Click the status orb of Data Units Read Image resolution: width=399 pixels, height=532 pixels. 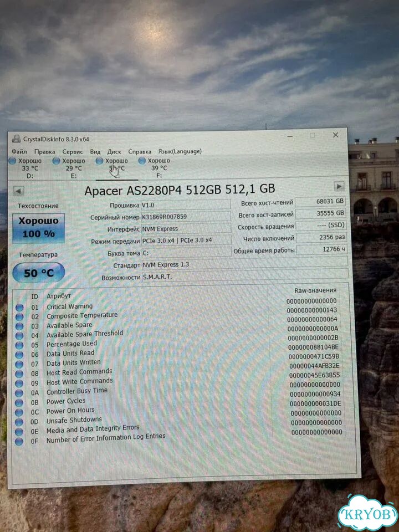click(19, 355)
